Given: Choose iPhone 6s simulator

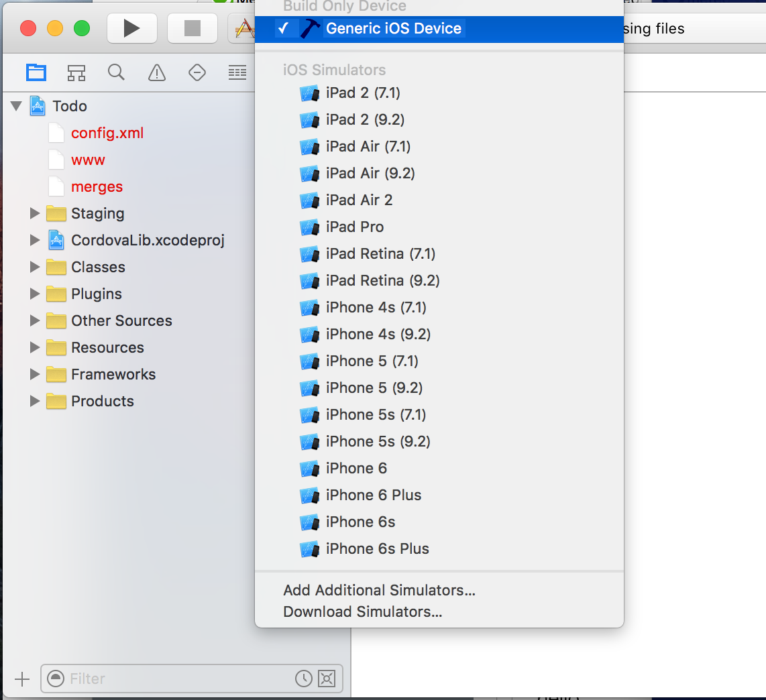Looking at the screenshot, I should pos(439,523).
